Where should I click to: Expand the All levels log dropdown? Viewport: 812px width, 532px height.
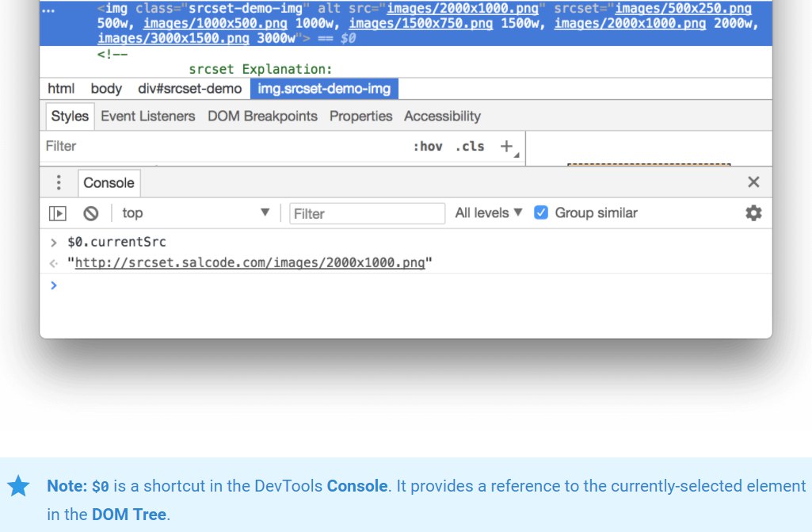[x=489, y=212]
